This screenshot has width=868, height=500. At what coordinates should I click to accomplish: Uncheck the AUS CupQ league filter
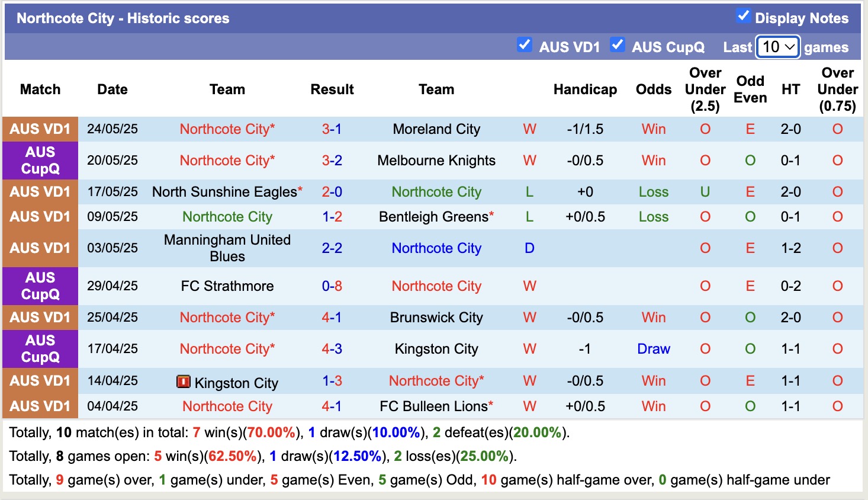617,45
